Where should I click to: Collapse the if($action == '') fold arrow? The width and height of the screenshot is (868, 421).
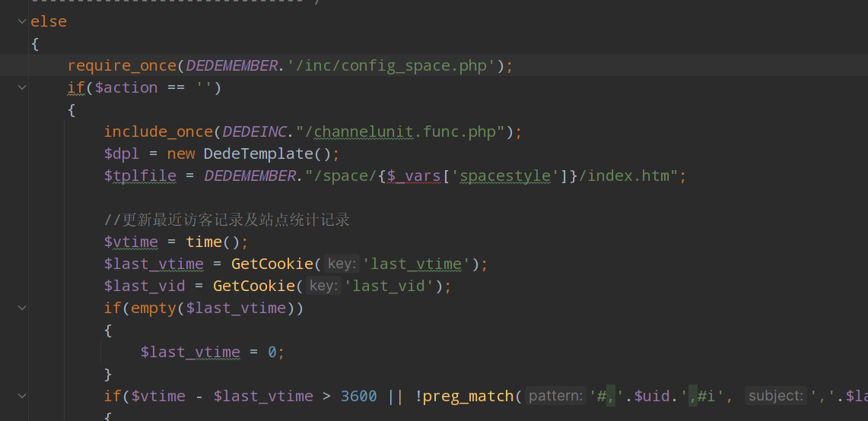point(21,87)
